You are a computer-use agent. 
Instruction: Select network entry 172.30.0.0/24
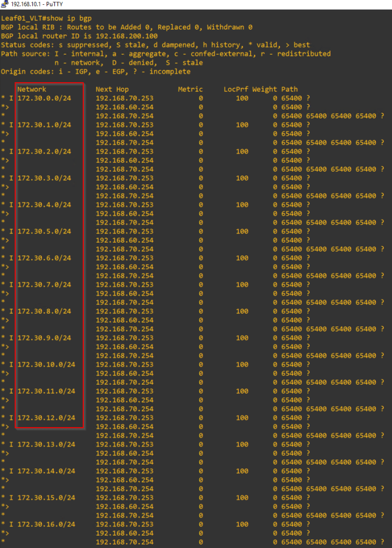point(44,98)
